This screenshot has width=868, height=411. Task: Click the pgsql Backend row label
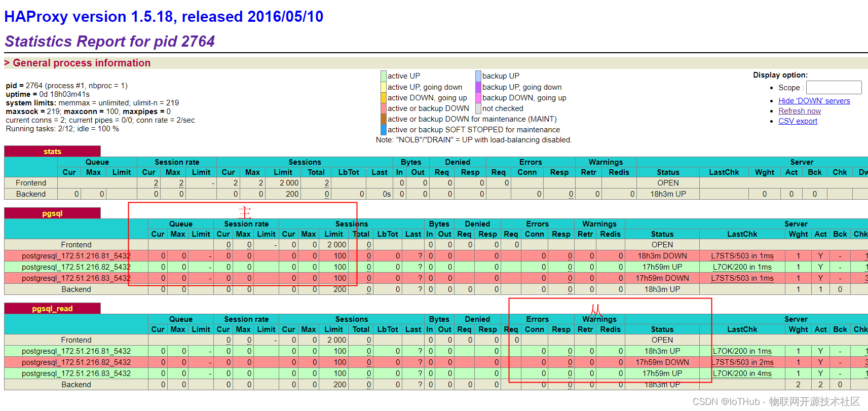tap(76, 289)
